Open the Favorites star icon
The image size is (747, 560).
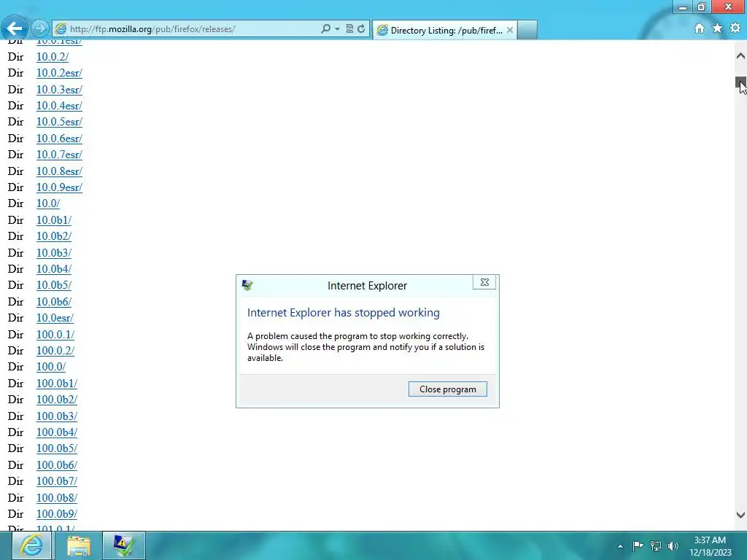click(717, 28)
